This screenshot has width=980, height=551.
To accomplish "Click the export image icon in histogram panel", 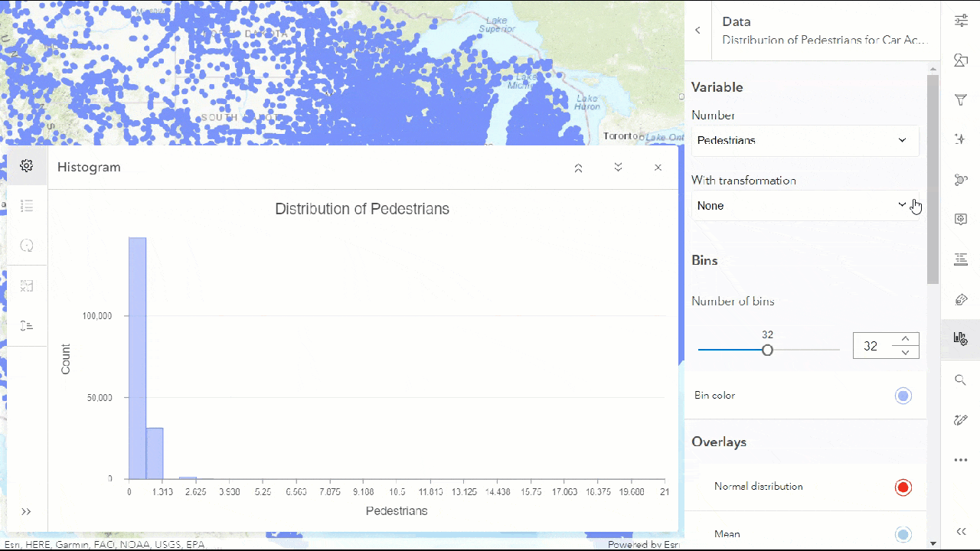I will 27,285.
